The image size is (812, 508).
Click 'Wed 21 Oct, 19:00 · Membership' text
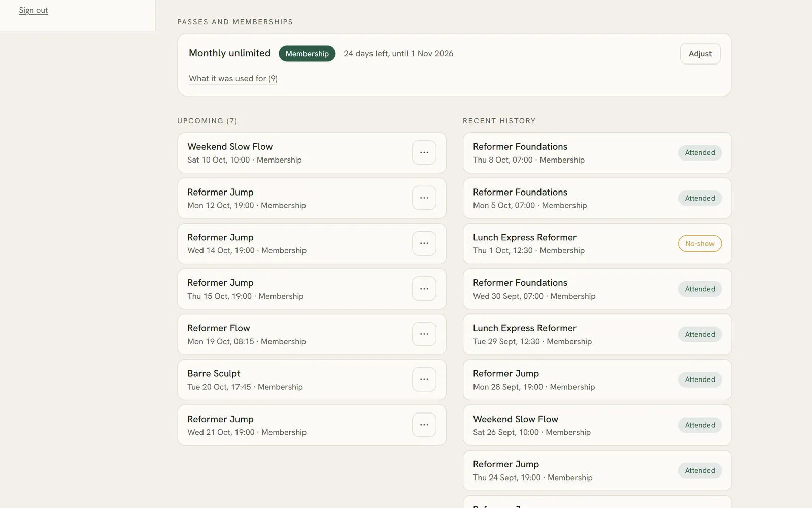247,432
